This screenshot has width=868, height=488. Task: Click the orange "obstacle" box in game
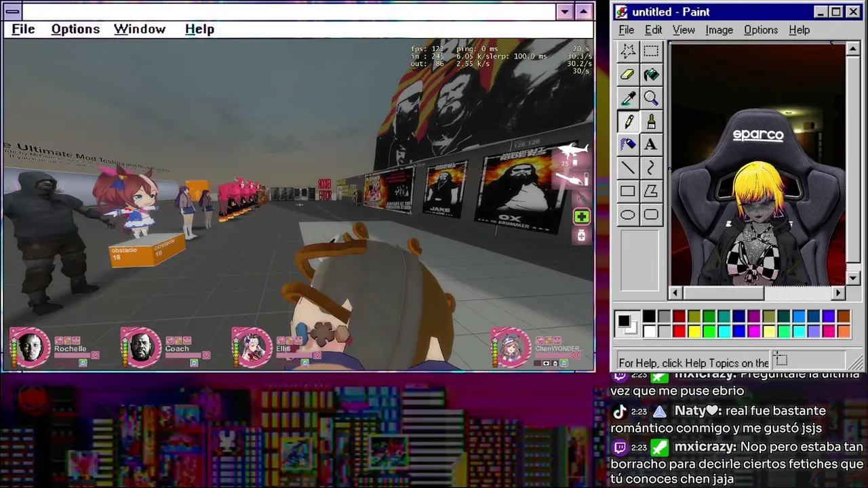click(x=146, y=251)
